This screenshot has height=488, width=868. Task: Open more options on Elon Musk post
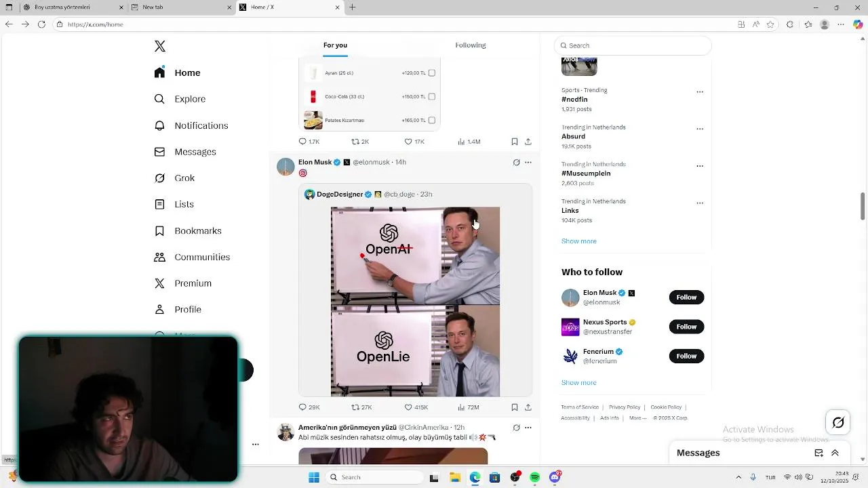coord(528,163)
